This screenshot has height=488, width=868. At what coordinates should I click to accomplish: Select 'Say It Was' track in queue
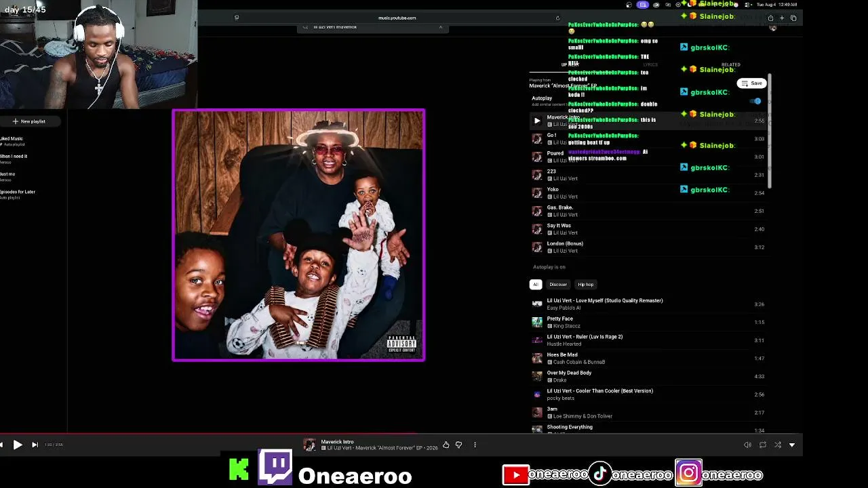(x=648, y=229)
